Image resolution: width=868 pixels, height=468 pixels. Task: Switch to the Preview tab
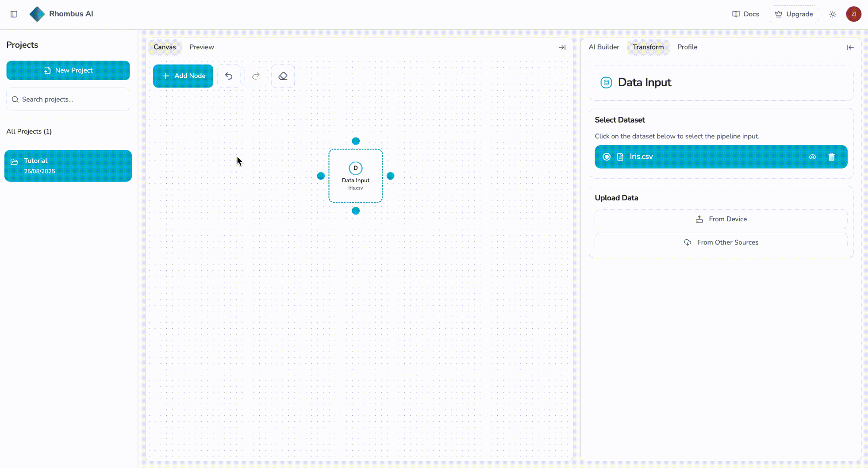(201, 47)
